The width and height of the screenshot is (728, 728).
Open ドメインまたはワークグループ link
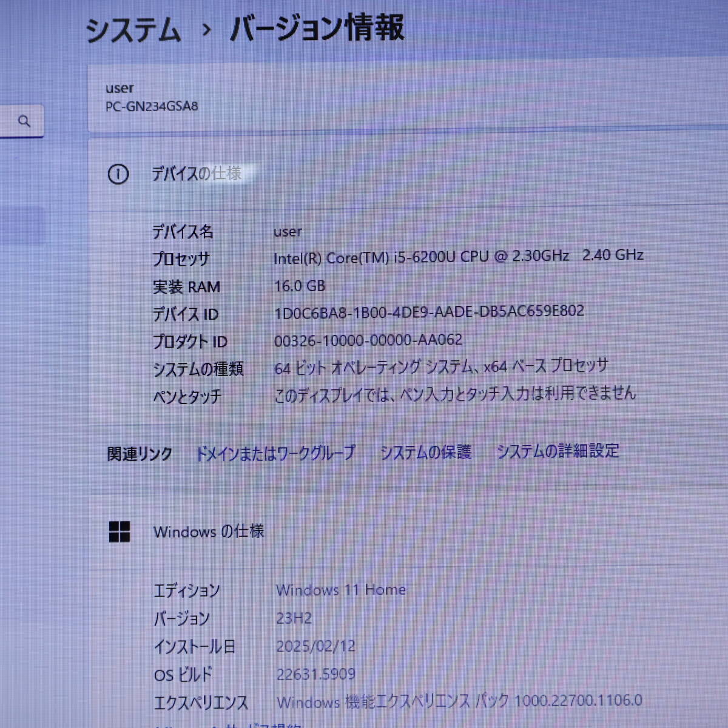click(275, 453)
